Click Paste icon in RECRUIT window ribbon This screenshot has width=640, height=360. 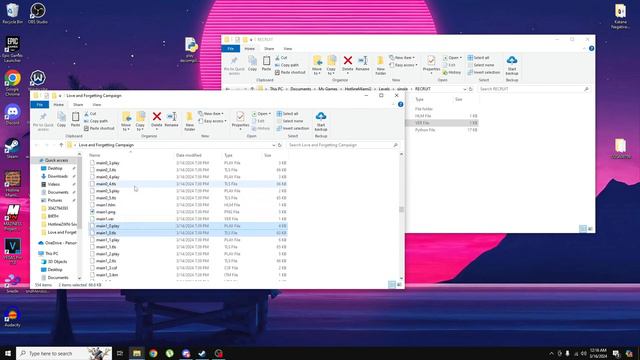[267, 64]
